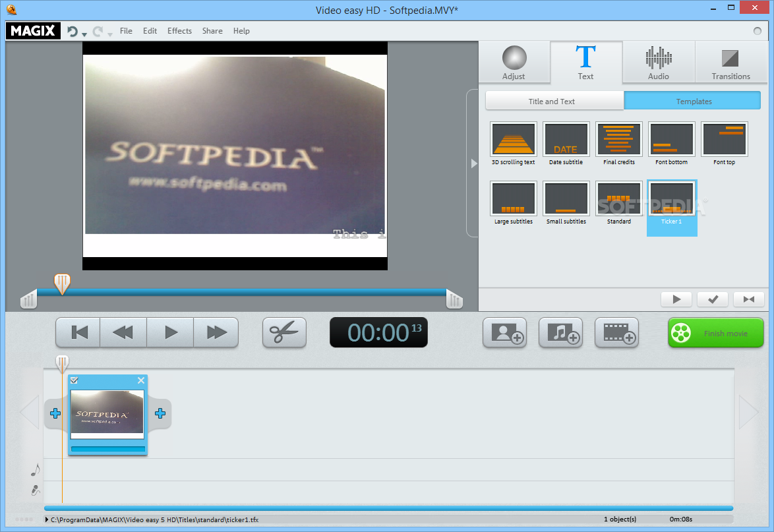
Task: Click the timeline playhead marker
Action: 62,364
